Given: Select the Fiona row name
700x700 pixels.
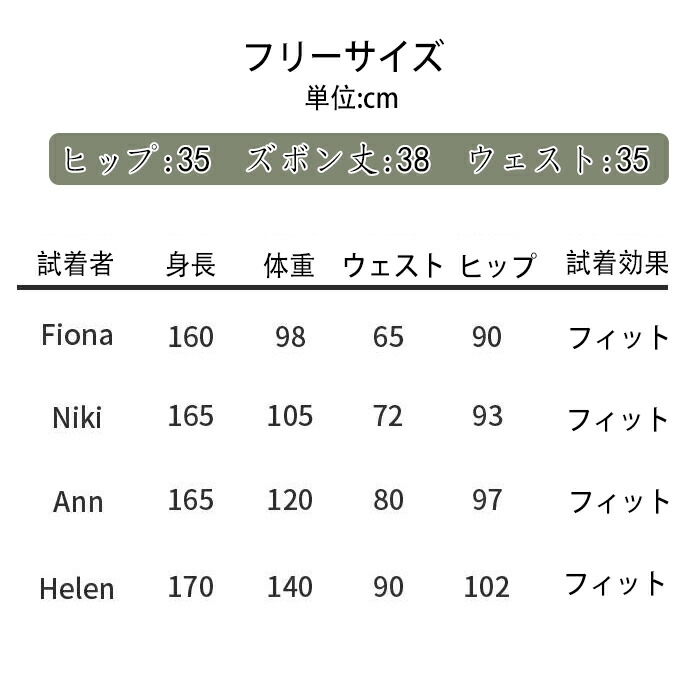Looking at the screenshot, I should (77, 334).
